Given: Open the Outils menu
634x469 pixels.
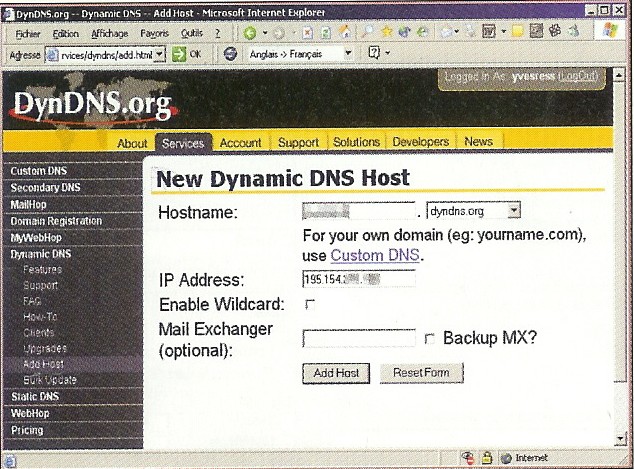Looking at the screenshot, I should (192, 33).
